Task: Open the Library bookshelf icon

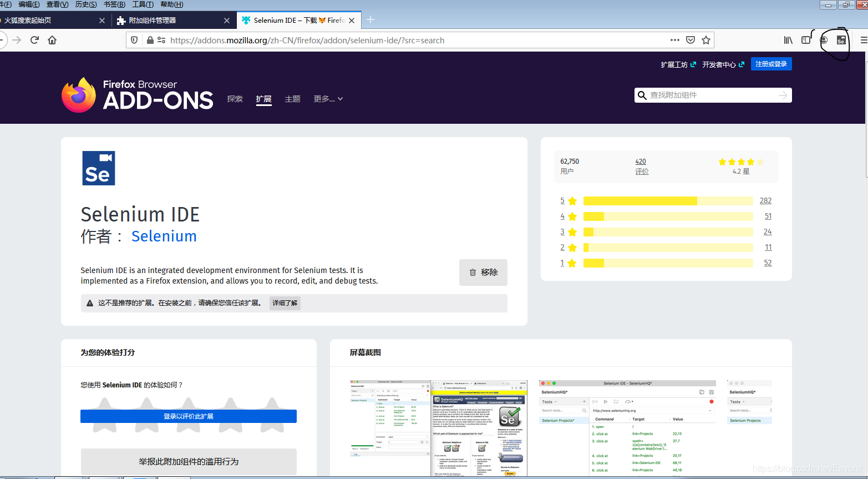Action: (x=788, y=40)
